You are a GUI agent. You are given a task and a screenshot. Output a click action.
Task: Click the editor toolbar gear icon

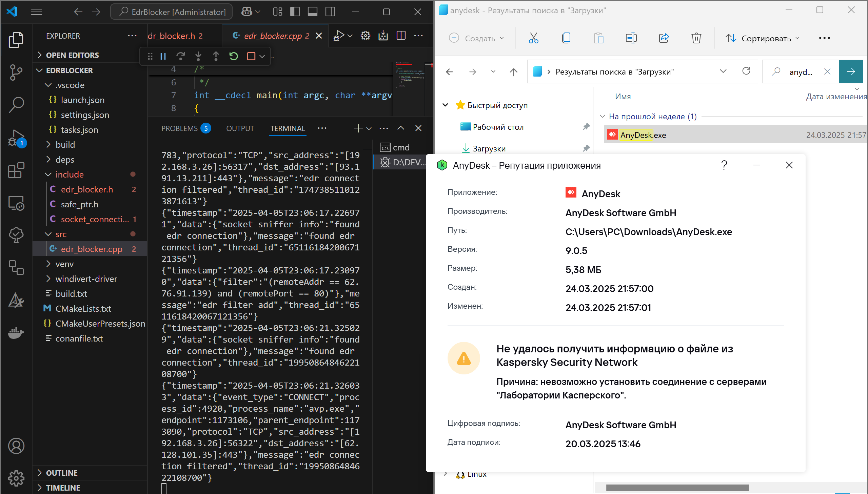[x=365, y=36]
